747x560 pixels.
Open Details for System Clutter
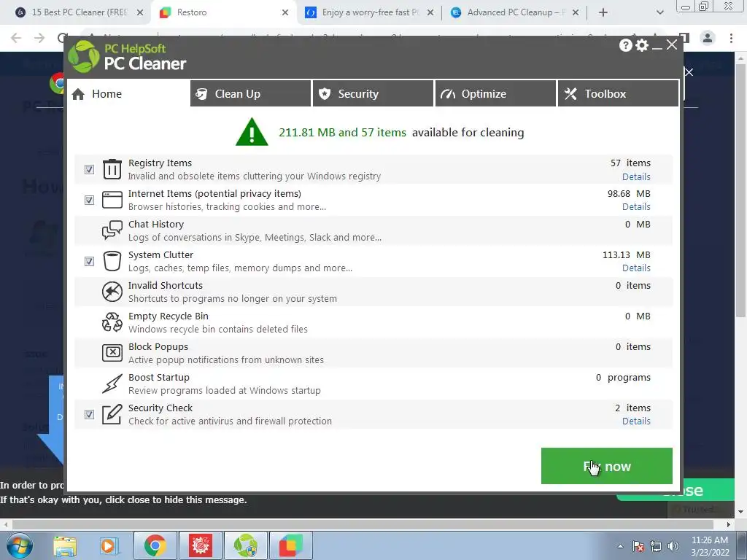tap(636, 268)
